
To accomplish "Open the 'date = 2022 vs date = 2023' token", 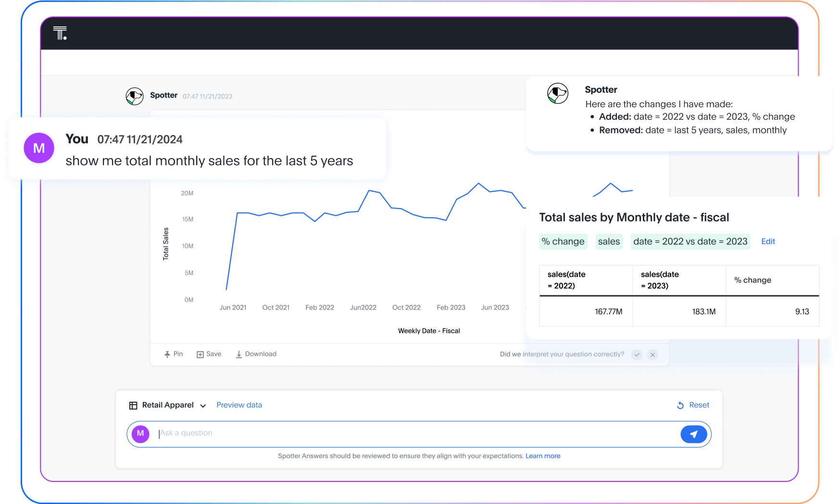I will click(690, 242).
